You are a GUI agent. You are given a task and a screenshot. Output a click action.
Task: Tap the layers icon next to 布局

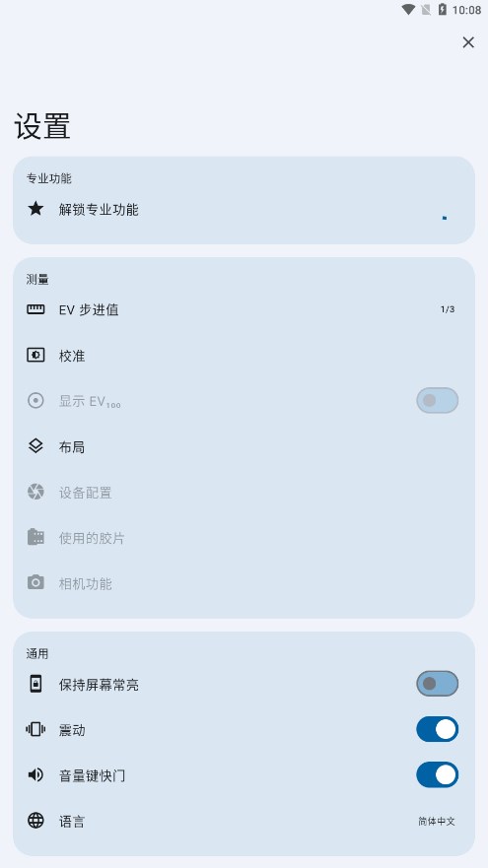tap(35, 446)
